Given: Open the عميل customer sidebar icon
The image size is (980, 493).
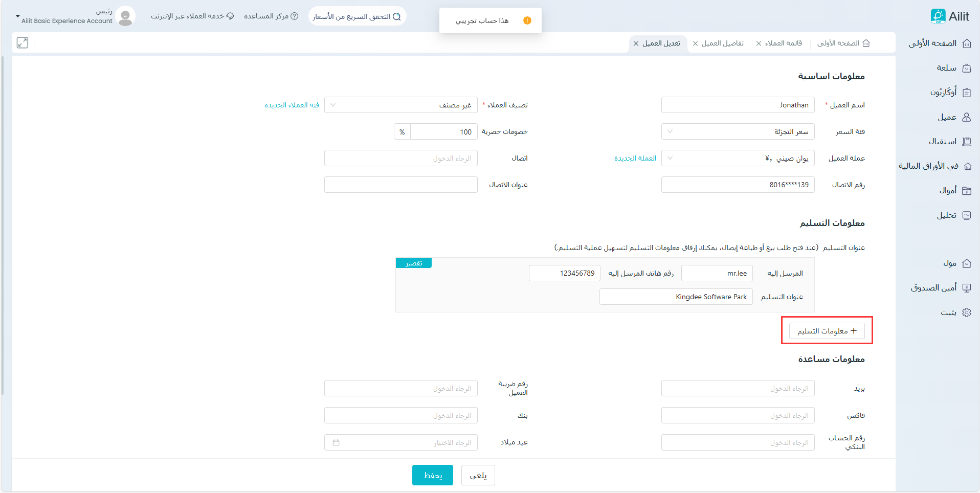Looking at the screenshot, I should [966, 117].
